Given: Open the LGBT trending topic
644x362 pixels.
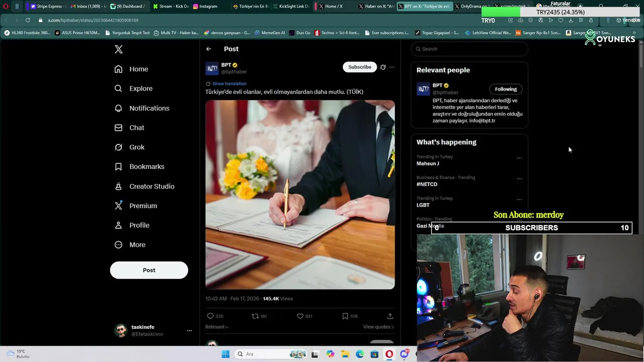Looking at the screenshot, I should point(423,205).
